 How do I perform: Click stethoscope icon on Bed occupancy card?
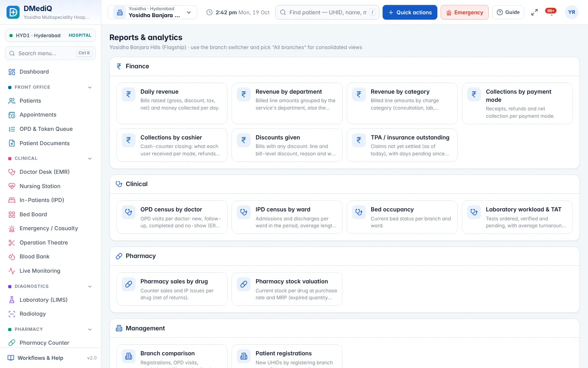pyautogui.click(x=359, y=212)
